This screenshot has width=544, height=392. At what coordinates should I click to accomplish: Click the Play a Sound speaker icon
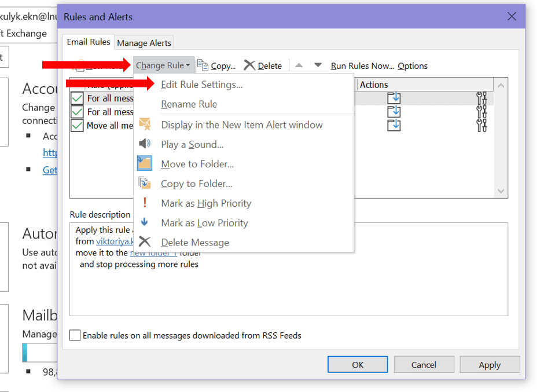click(x=145, y=144)
